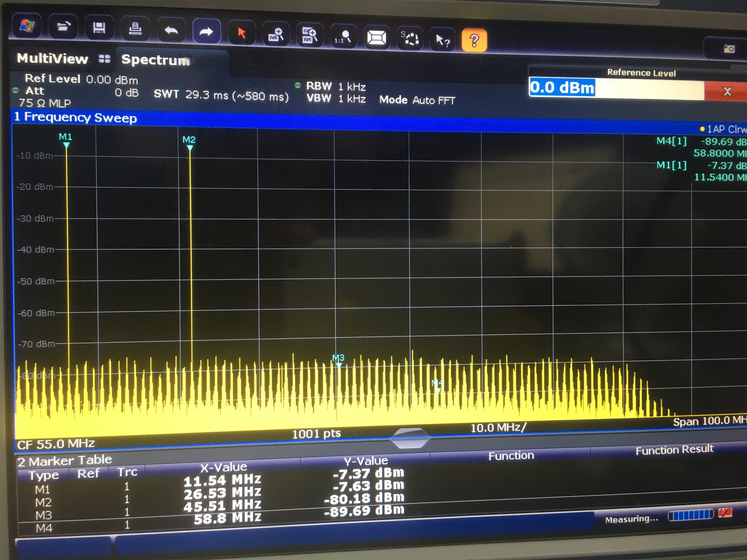Click the 1AP Clrw trace info
This screenshot has width=747, height=560.
tap(723, 129)
